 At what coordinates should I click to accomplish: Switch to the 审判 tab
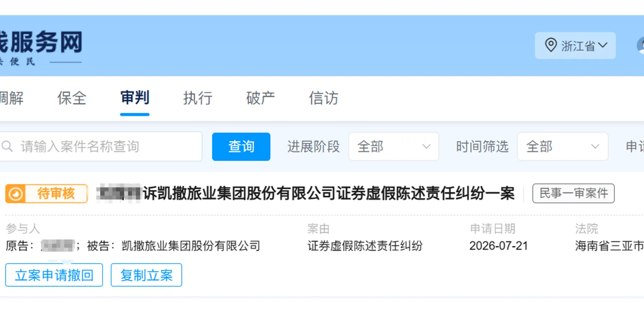(x=135, y=98)
